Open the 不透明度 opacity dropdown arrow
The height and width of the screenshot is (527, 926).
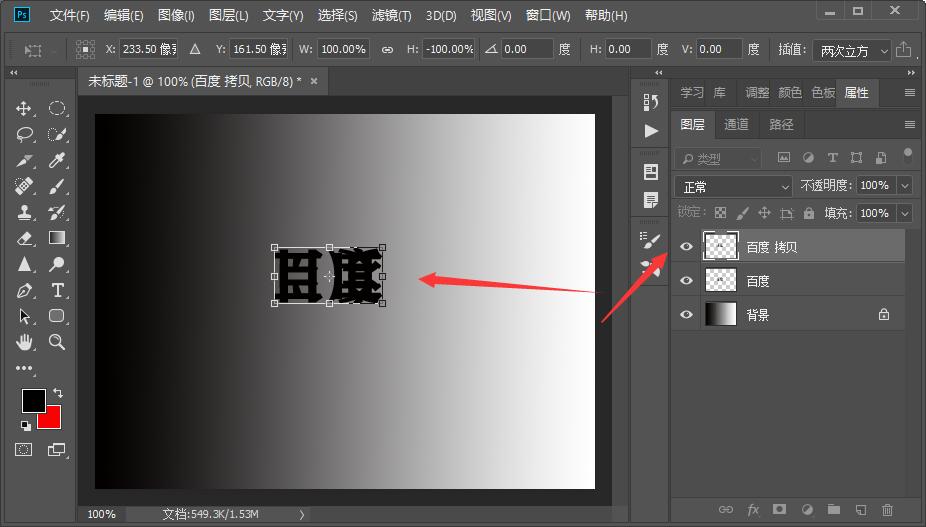pos(905,186)
